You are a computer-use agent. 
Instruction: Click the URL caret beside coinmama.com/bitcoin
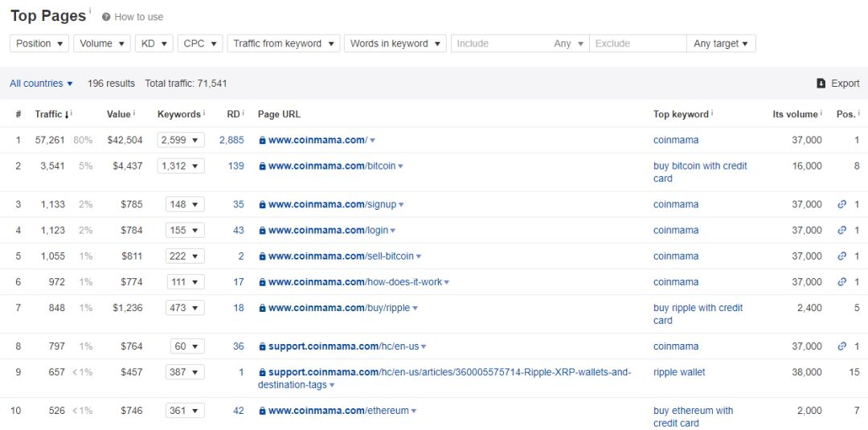[401, 166]
